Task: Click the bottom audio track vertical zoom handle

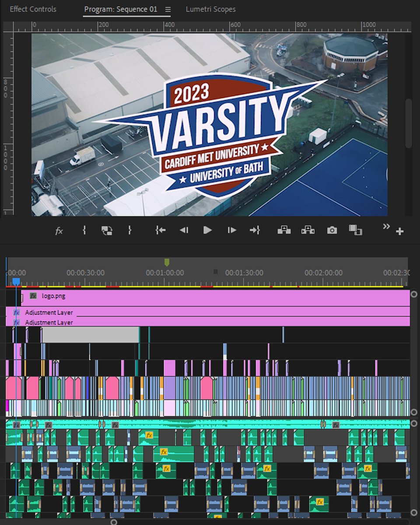Action: [414, 512]
